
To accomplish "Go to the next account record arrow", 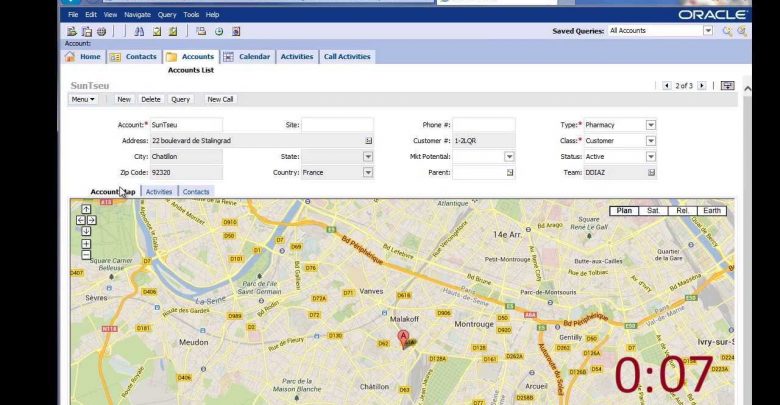I will pos(701,86).
